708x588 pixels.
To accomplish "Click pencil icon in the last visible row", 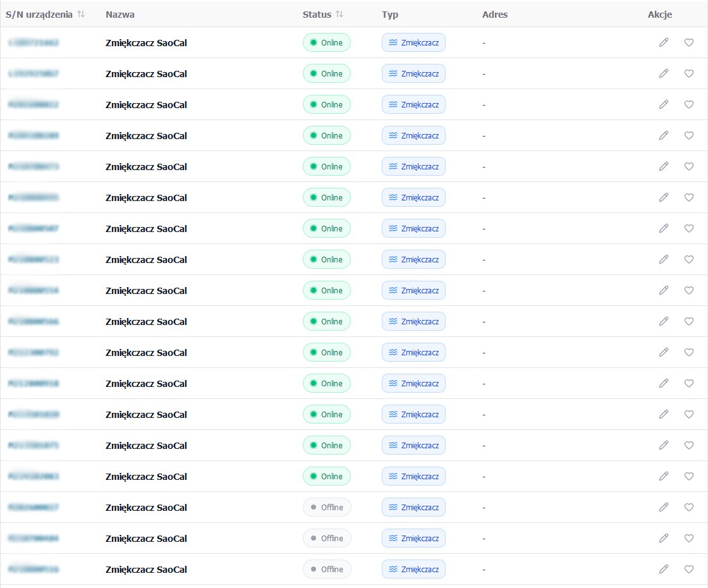I will pos(663,569).
